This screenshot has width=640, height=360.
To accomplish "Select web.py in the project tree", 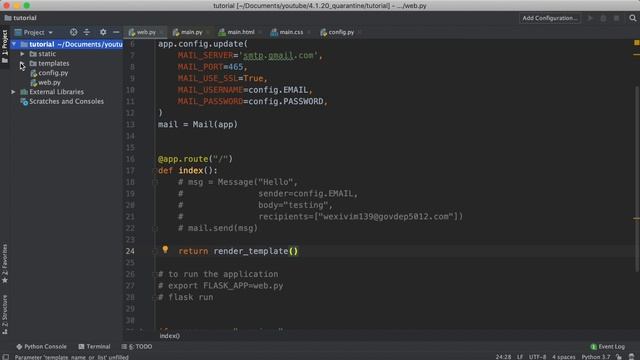I will [49, 82].
